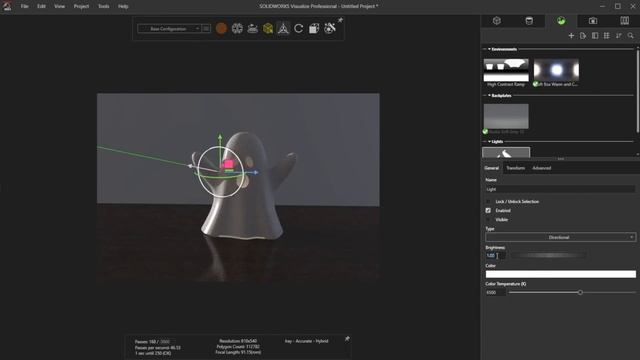
Task: Collapse the Environments section
Action: coord(489,49)
